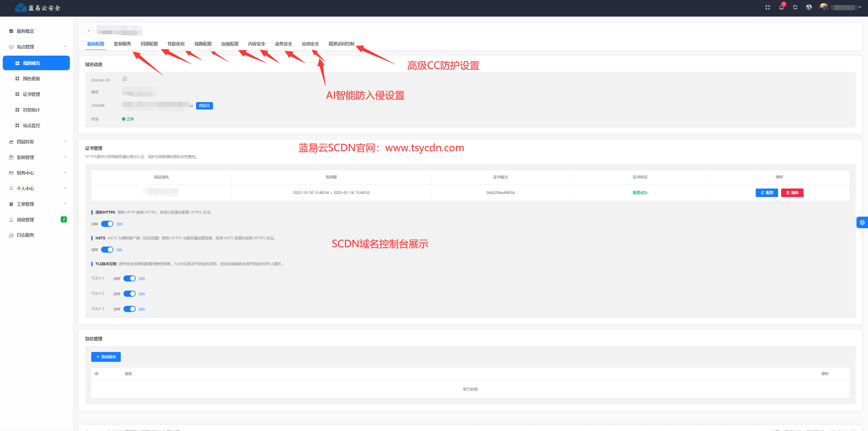
Task: Click the refresh icon in top bar
Action: (x=795, y=7)
